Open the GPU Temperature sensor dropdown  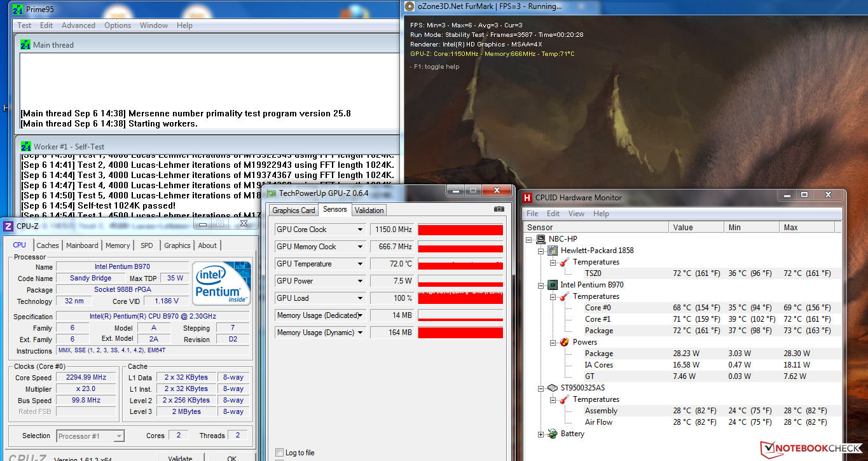pos(360,264)
